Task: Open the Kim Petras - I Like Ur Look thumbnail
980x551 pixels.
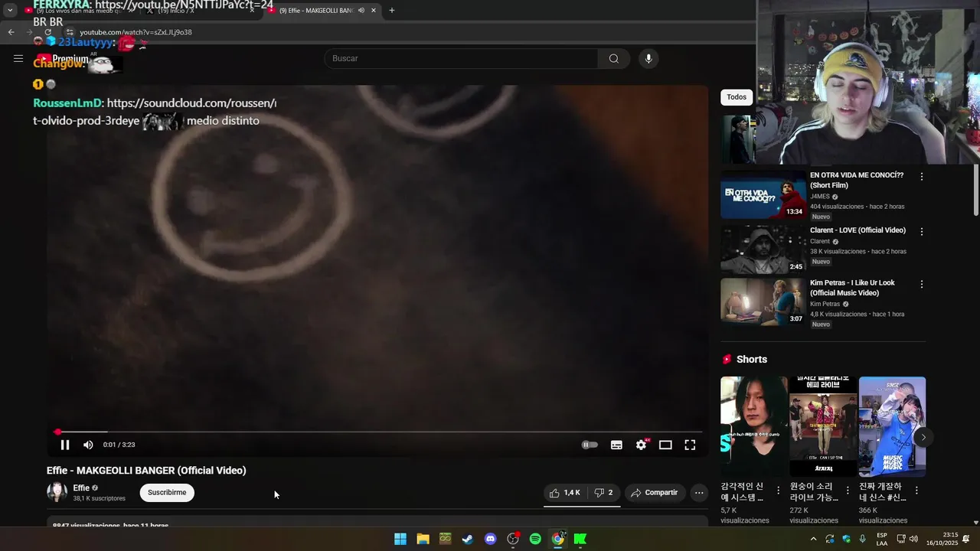Action: point(763,302)
